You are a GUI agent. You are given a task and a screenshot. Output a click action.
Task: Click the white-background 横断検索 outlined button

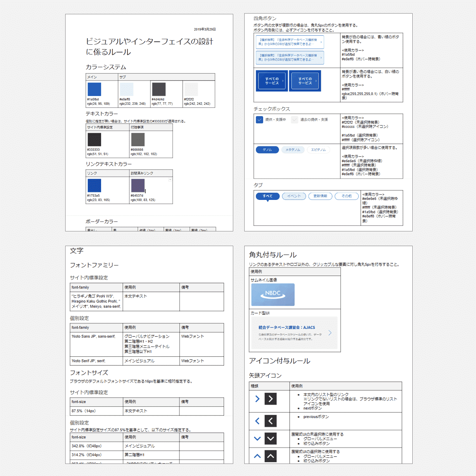(x=289, y=42)
